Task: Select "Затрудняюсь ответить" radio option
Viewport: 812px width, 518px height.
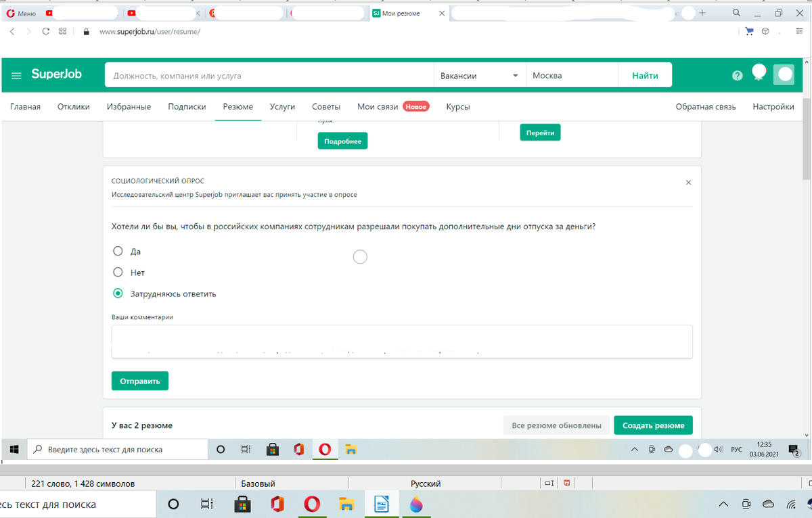Action: [118, 293]
